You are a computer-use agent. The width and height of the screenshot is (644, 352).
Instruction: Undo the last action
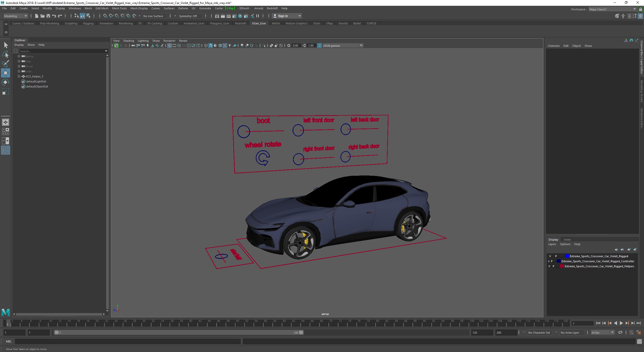[x=54, y=16]
